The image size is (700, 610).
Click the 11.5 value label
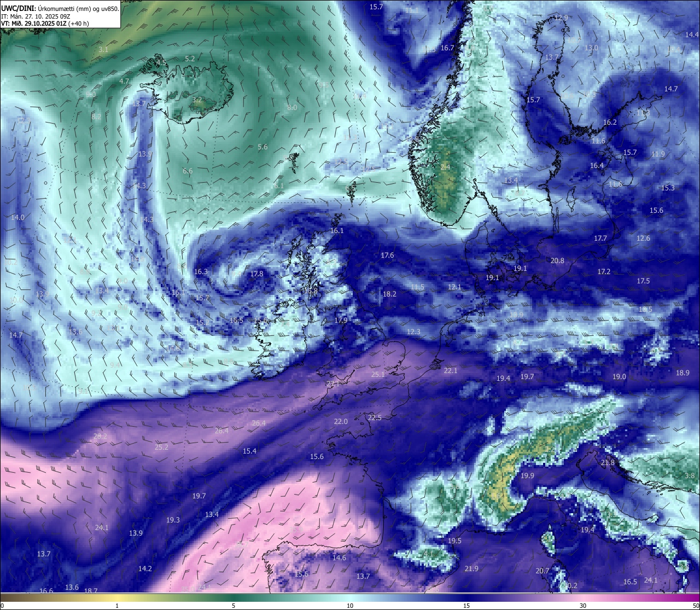(417, 287)
